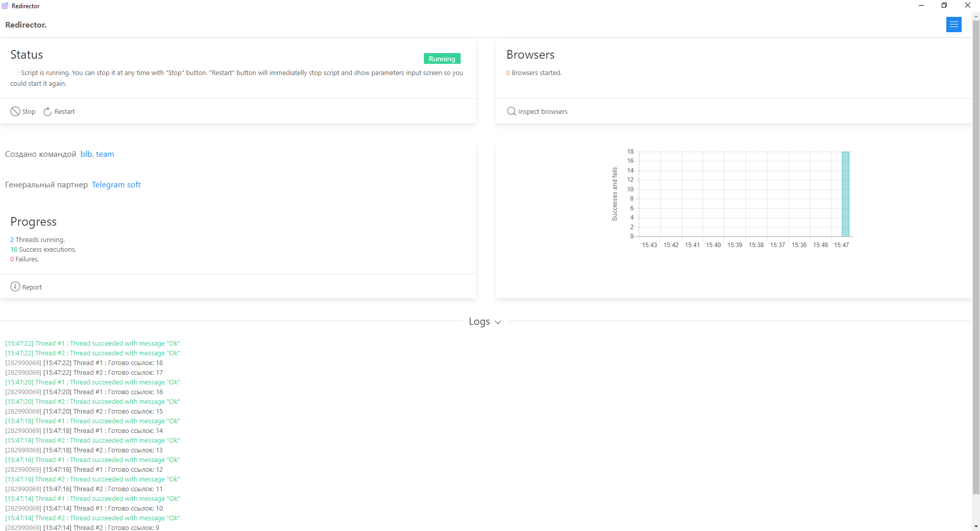Click the Stop script icon
Screen dimensions: 980x531
point(15,111)
